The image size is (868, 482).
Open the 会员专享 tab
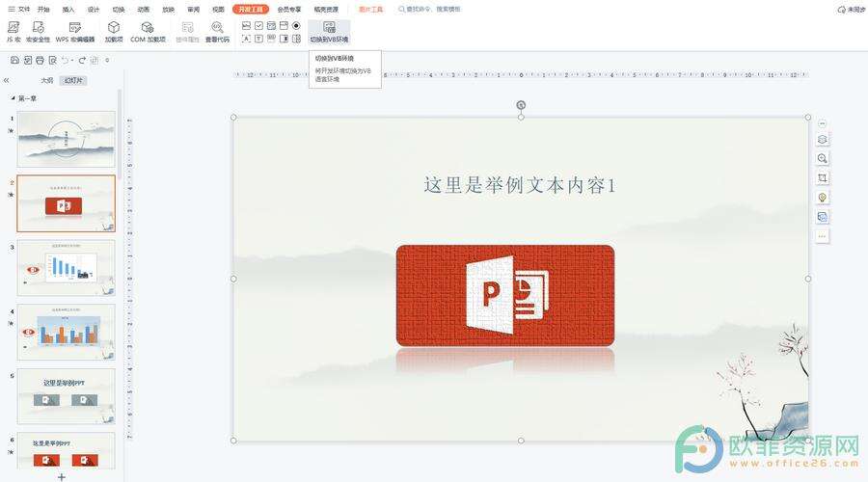(289, 10)
